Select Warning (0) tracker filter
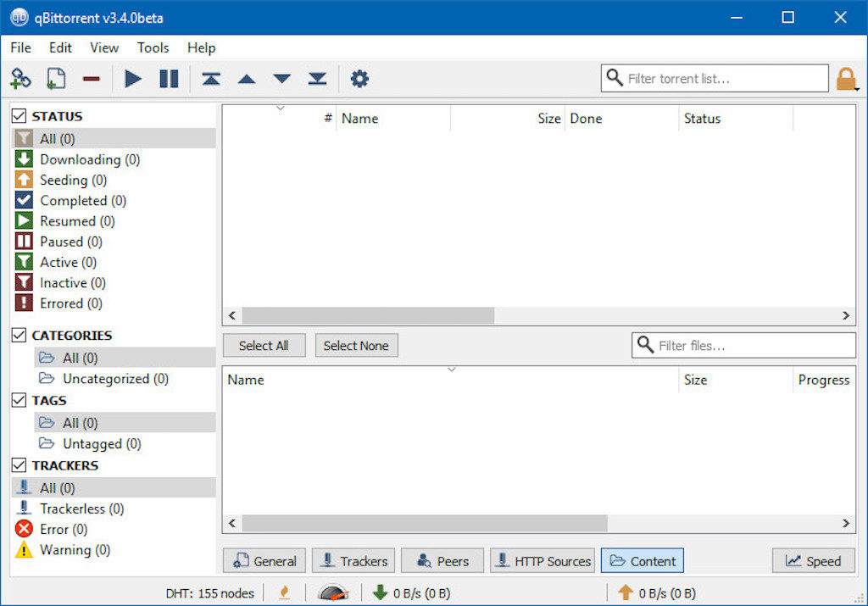Image resolution: width=868 pixels, height=606 pixels. pyautogui.click(x=114, y=549)
